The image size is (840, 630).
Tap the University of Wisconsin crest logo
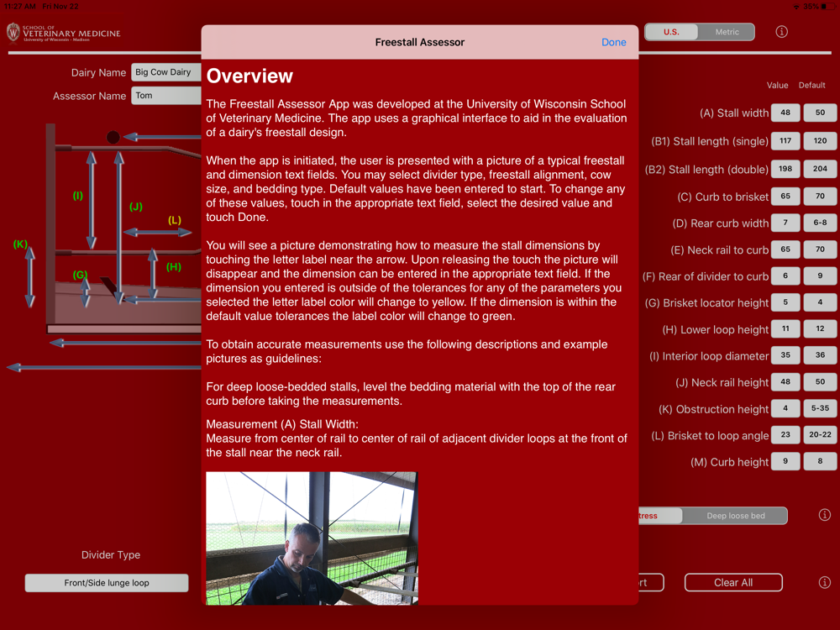point(13,32)
